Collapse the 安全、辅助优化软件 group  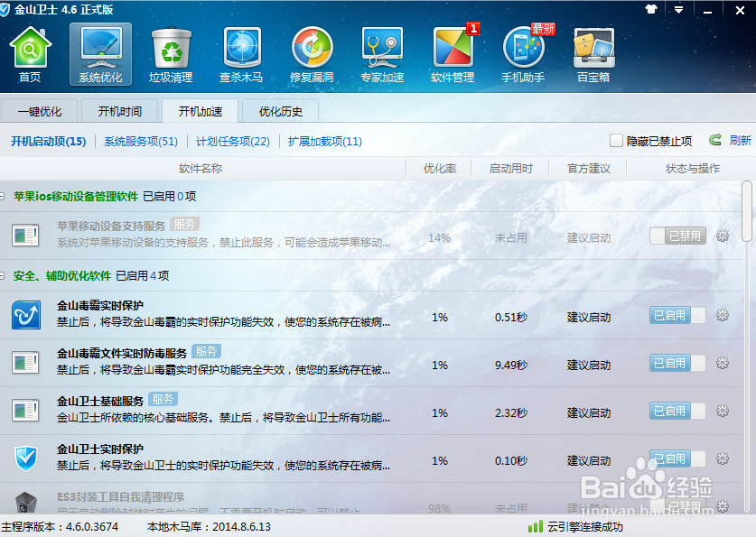tap(3, 275)
